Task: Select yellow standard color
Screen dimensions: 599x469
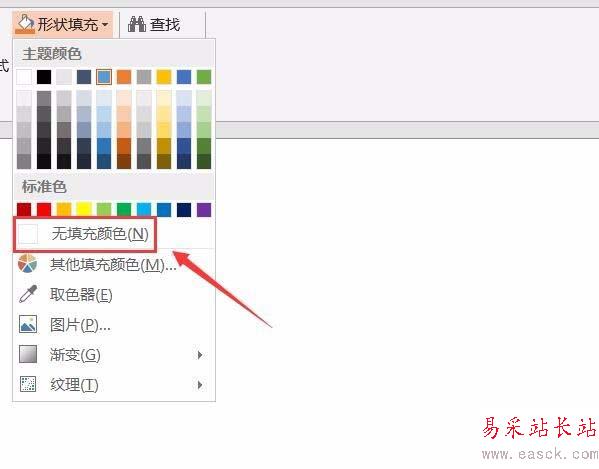Action: coord(84,210)
